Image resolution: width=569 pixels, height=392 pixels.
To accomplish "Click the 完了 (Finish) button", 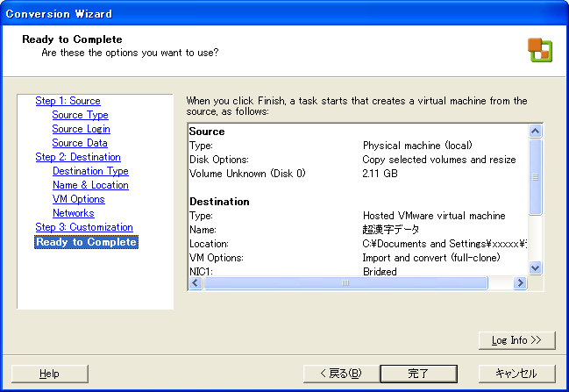I will (418, 374).
